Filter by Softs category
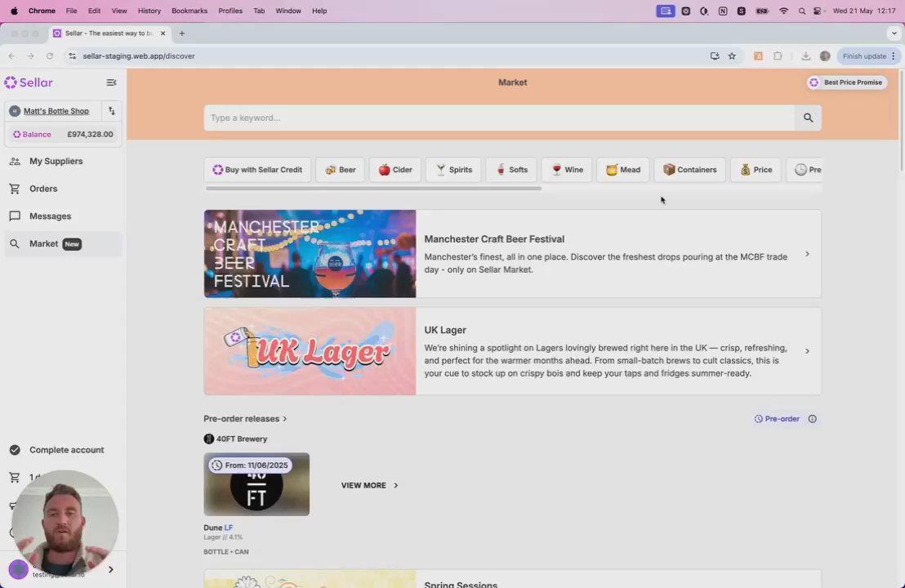Image resolution: width=905 pixels, height=588 pixels. pos(511,170)
